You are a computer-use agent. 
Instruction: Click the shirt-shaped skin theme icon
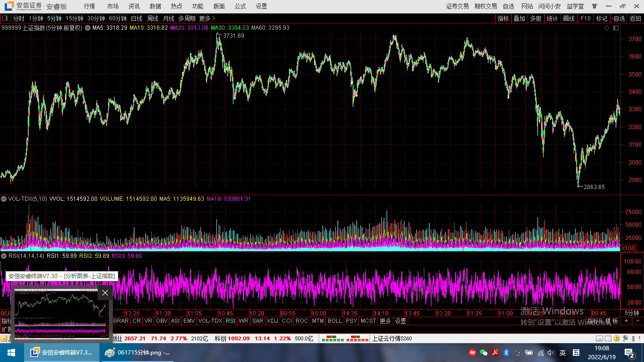(594, 6)
